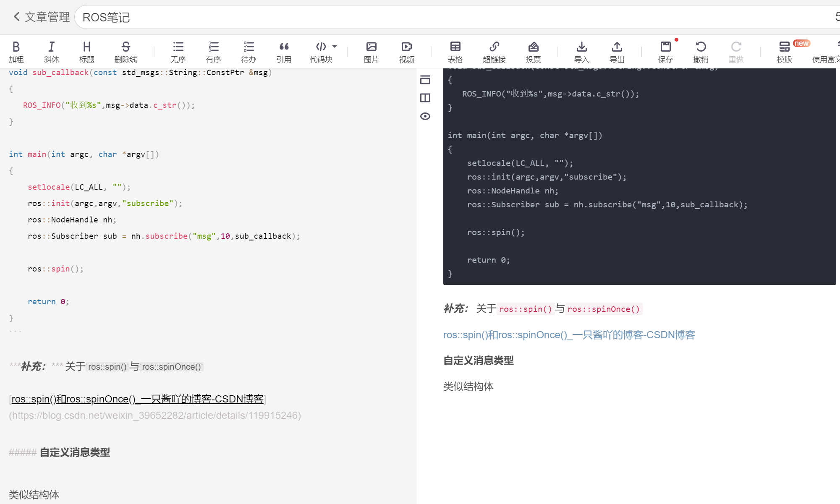The width and height of the screenshot is (840, 504).
Task: Switch to single-pane editor layout icon
Action: pos(425,80)
